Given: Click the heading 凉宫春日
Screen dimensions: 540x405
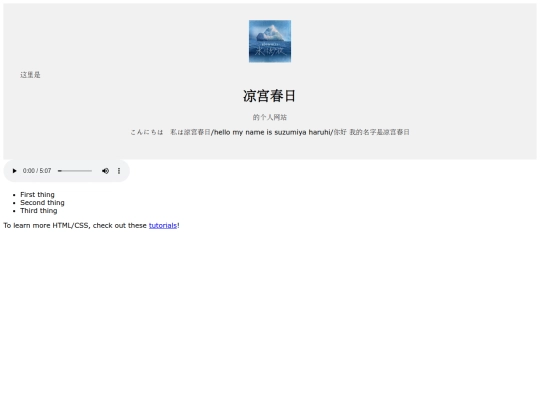Looking at the screenshot, I should point(270,96).
